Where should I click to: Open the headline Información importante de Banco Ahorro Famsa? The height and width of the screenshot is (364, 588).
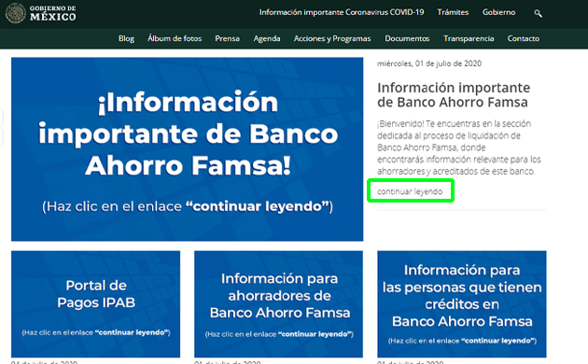click(454, 95)
